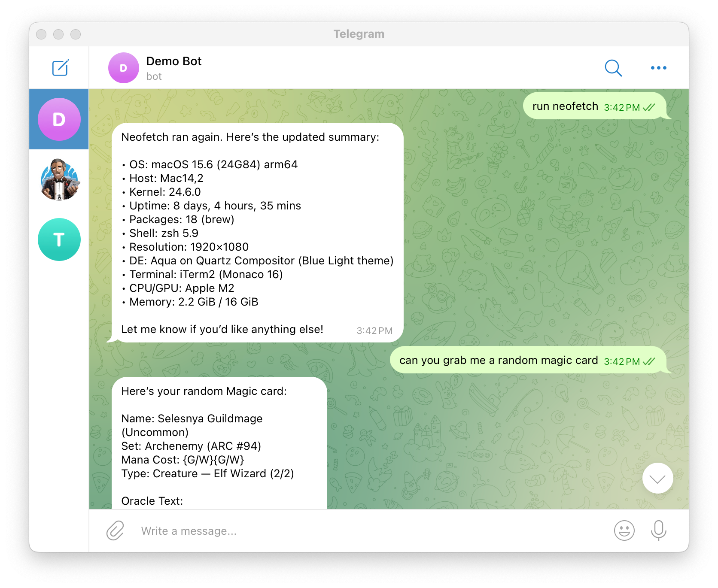The height and width of the screenshot is (588, 718).
Task: Click the paperclip attach file icon
Action: pyautogui.click(x=115, y=530)
